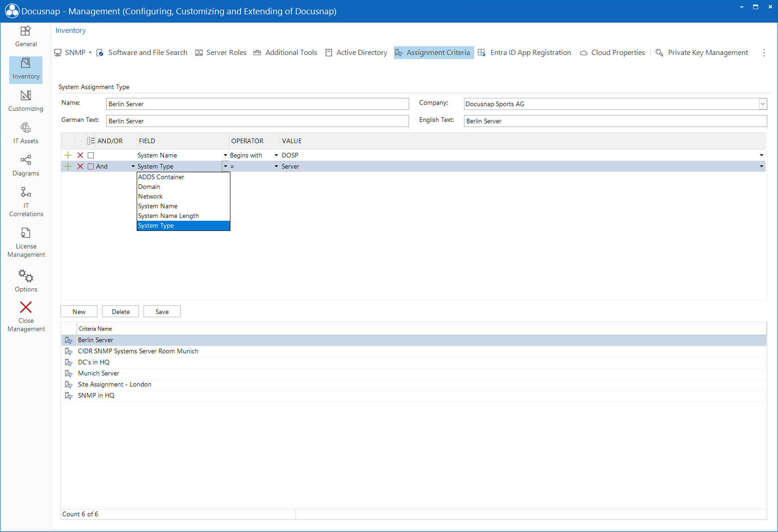Image resolution: width=778 pixels, height=532 pixels.
Task: Add a criteria row after System Type row
Action: coord(68,166)
